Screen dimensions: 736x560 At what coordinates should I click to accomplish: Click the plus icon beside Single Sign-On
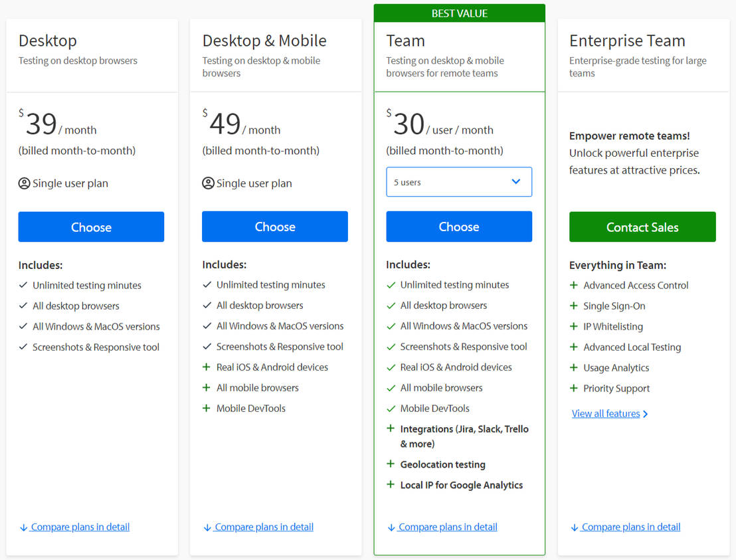tap(574, 306)
